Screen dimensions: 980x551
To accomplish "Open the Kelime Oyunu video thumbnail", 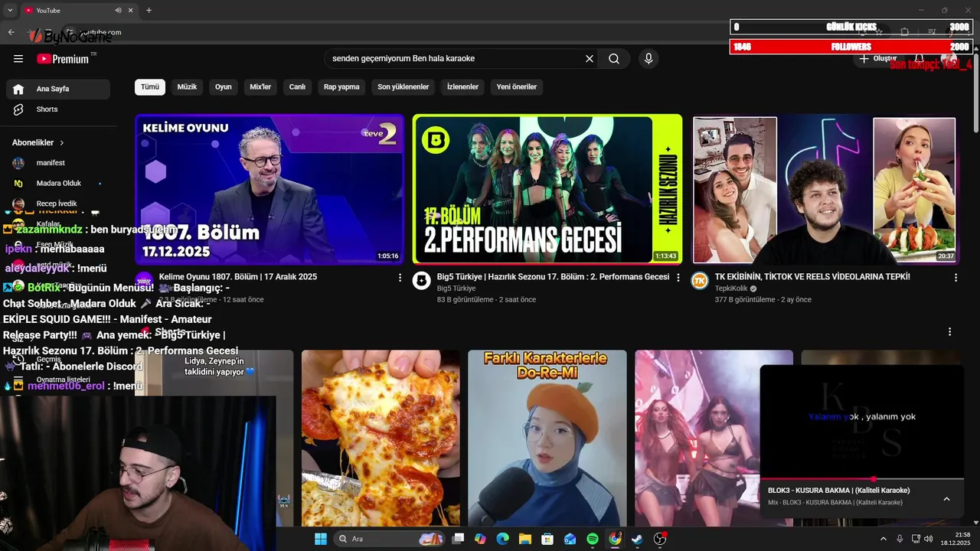I will point(269,189).
